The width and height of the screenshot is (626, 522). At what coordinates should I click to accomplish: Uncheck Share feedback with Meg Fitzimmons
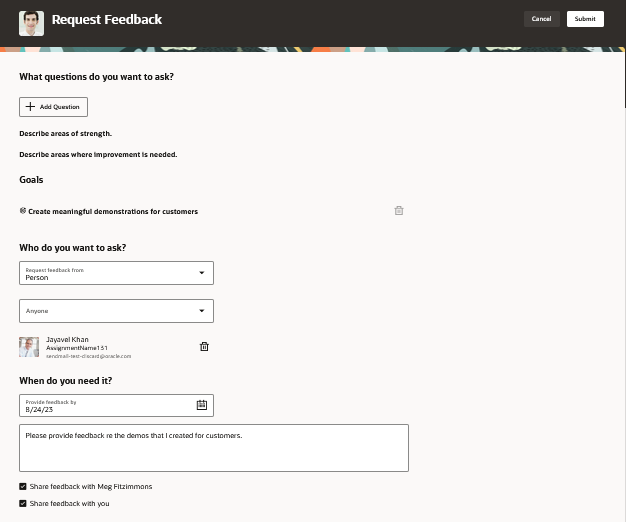click(23, 486)
